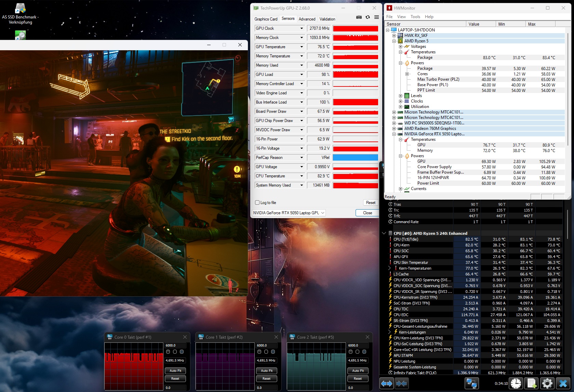This screenshot has height=392, width=574.
Task: Enable the Log to file checkbox
Action: [257, 203]
